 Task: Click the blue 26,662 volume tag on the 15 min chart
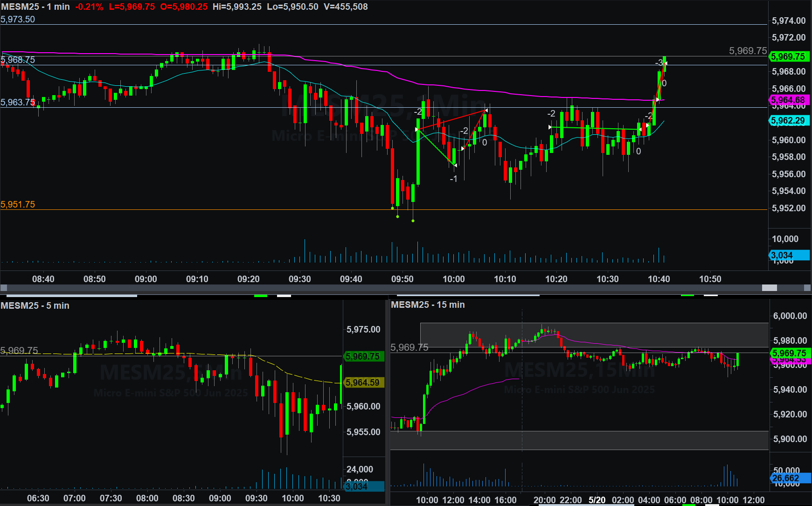coord(788,478)
